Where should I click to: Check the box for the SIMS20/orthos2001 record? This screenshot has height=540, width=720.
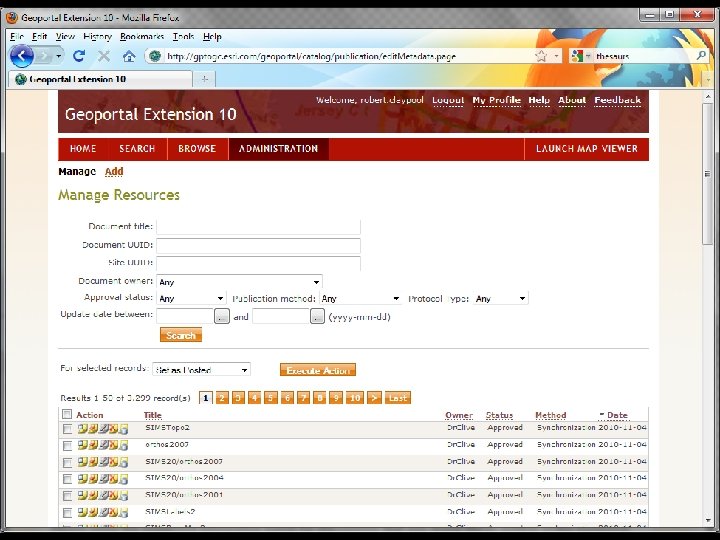click(x=68, y=496)
